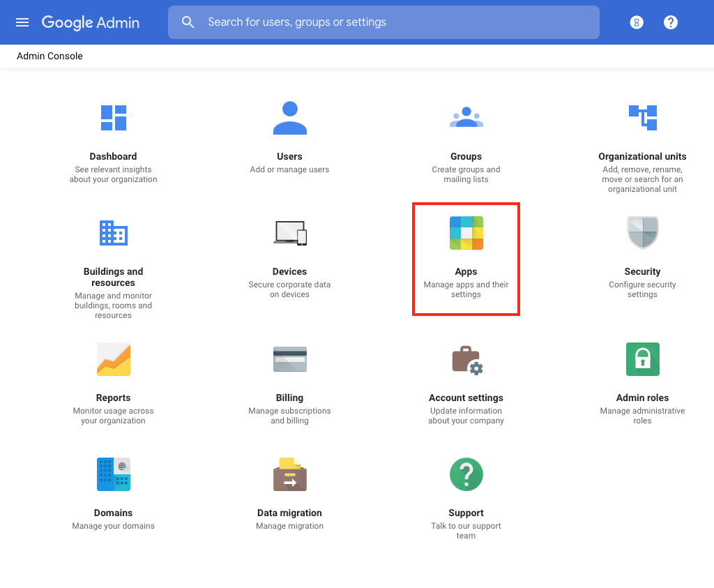
Task: Click the Admin roles title
Action: pos(642,398)
